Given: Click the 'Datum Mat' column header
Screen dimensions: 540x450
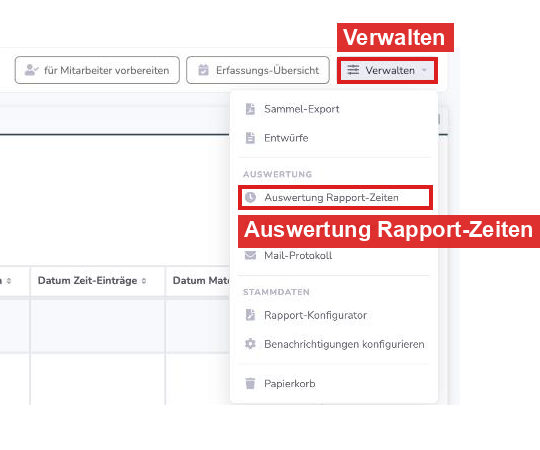Looking at the screenshot, I should (x=198, y=281).
